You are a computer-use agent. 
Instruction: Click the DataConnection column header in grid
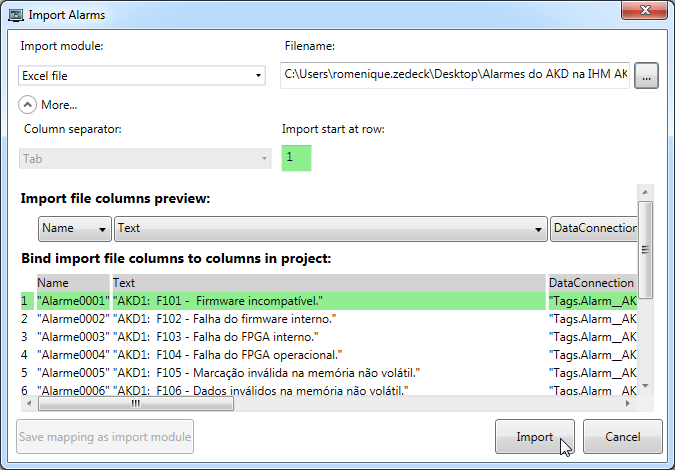coord(593,283)
